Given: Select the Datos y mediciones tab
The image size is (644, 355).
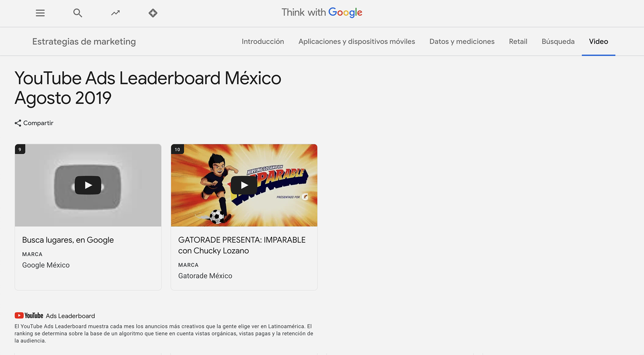Looking at the screenshot, I should [x=462, y=42].
